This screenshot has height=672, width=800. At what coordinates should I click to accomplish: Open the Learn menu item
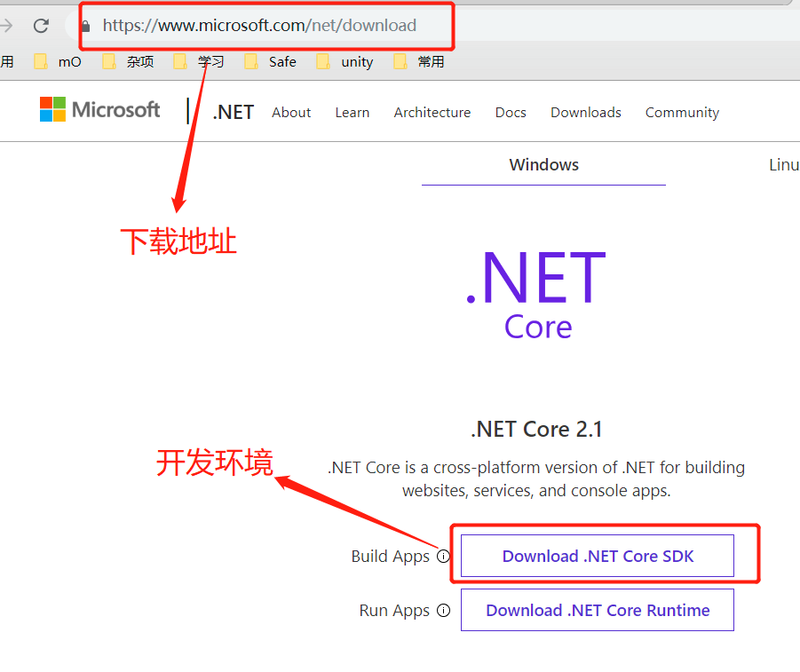[352, 112]
